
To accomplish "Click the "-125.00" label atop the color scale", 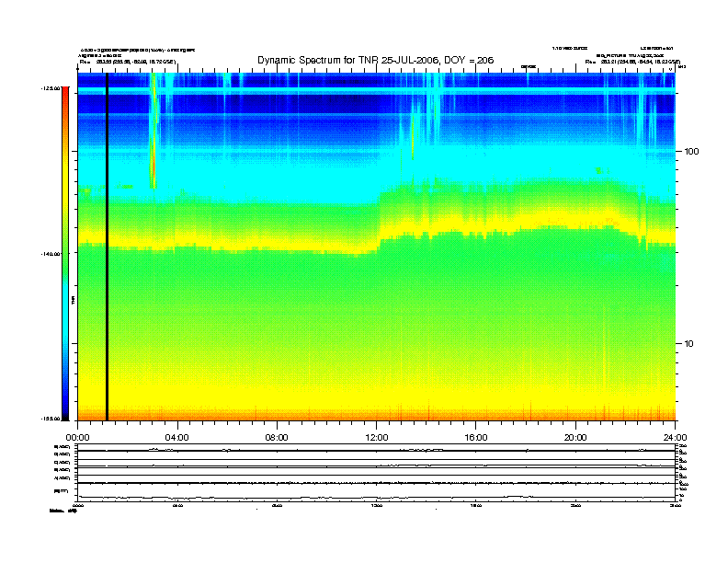I will pos(51,87).
